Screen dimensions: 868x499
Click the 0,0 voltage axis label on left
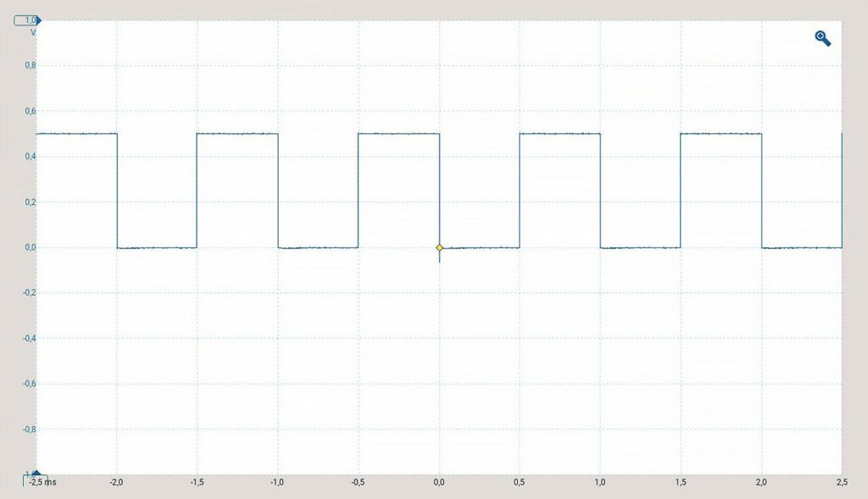[x=30, y=247]
